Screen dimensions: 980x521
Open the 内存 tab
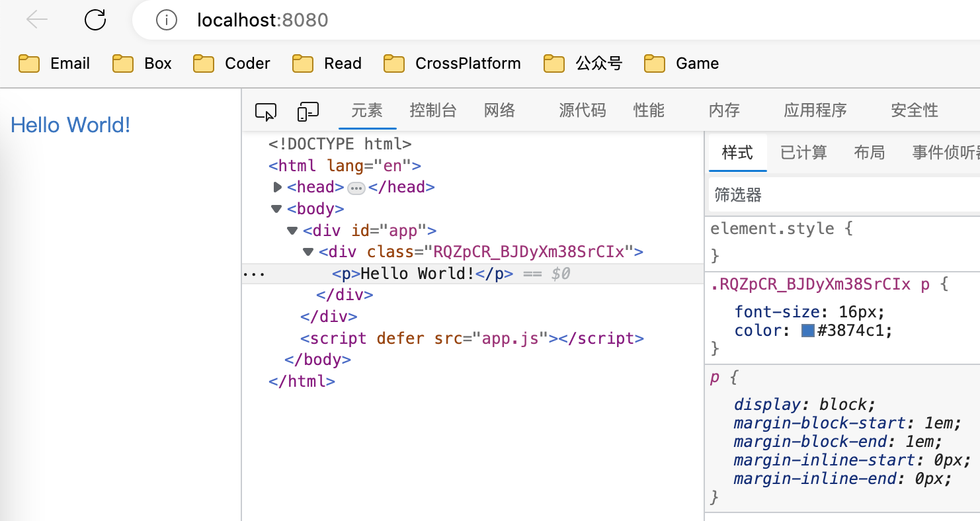(x=724, y=110)
